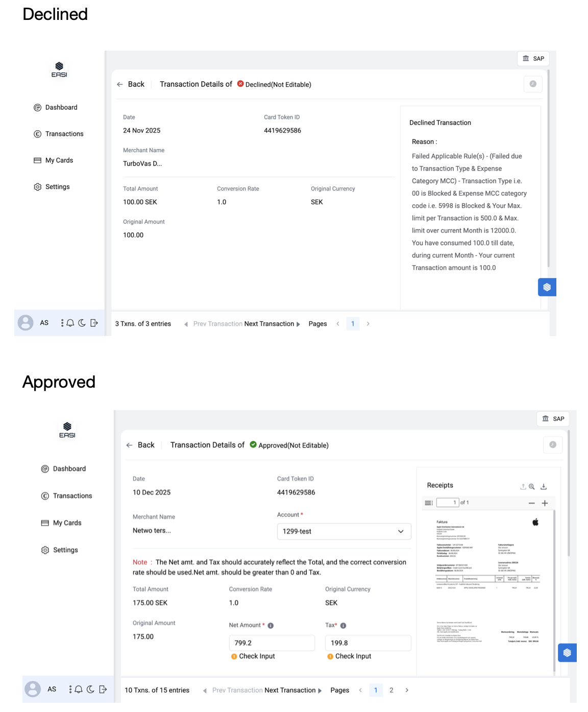Toggle dark mode moon icon in Declined screen

82,323
